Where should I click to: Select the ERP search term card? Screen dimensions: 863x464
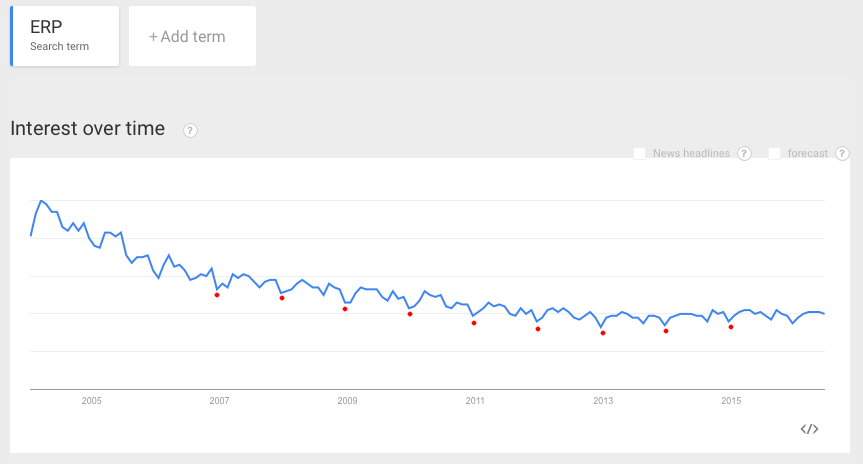point(65,36)
